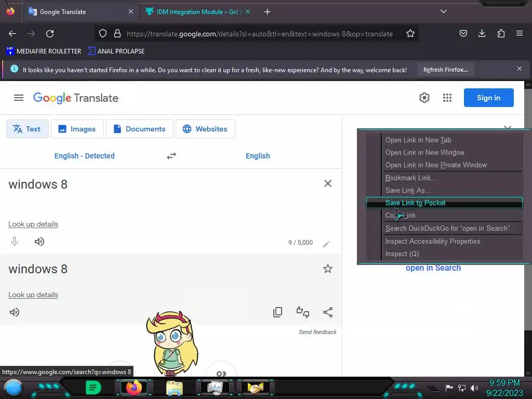This screenshot has width=532, height=399.
Task: Select the Documents translation mode
Action: coord(140,129)
